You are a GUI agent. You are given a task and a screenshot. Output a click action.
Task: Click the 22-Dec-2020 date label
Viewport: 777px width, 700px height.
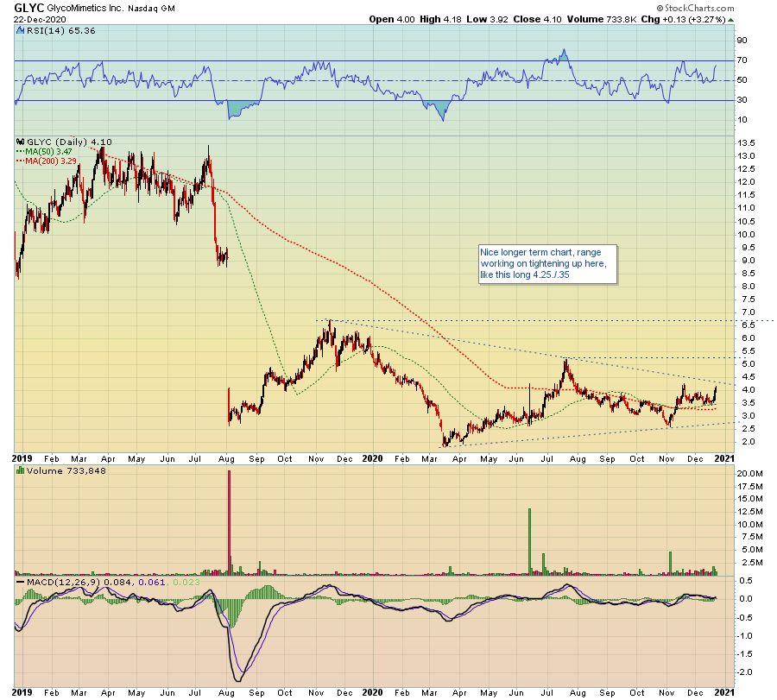[40, 20]
